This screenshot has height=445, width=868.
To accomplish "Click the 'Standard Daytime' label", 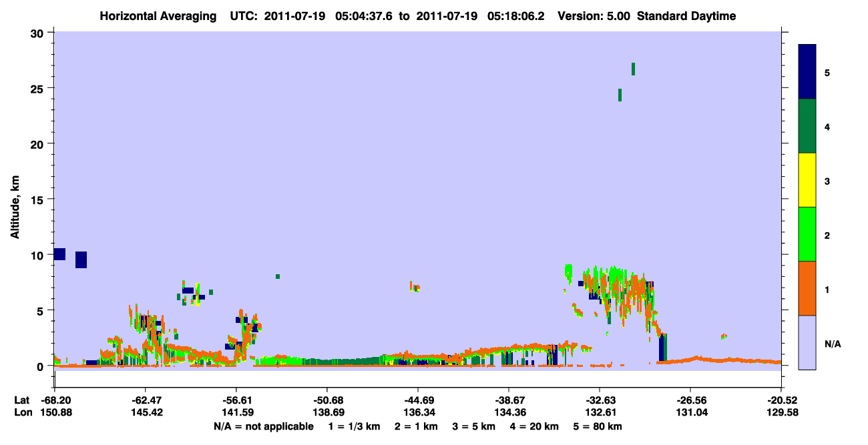I will [x=686, y=16].
